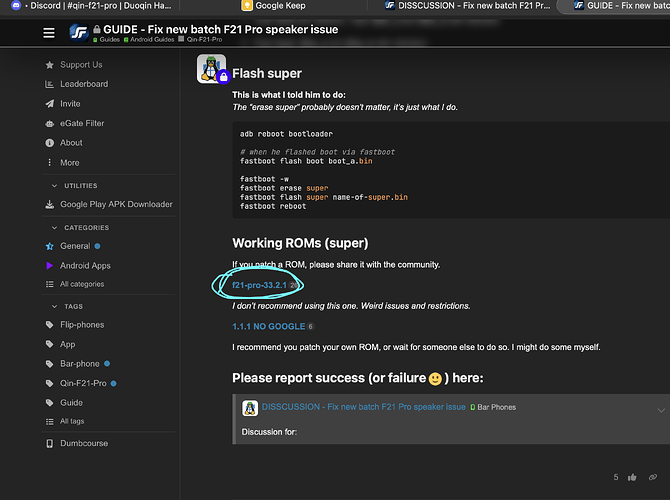Click the topic title in the header
The height and width of the screenshot is (500, 670).
click(x=220, y=29)
